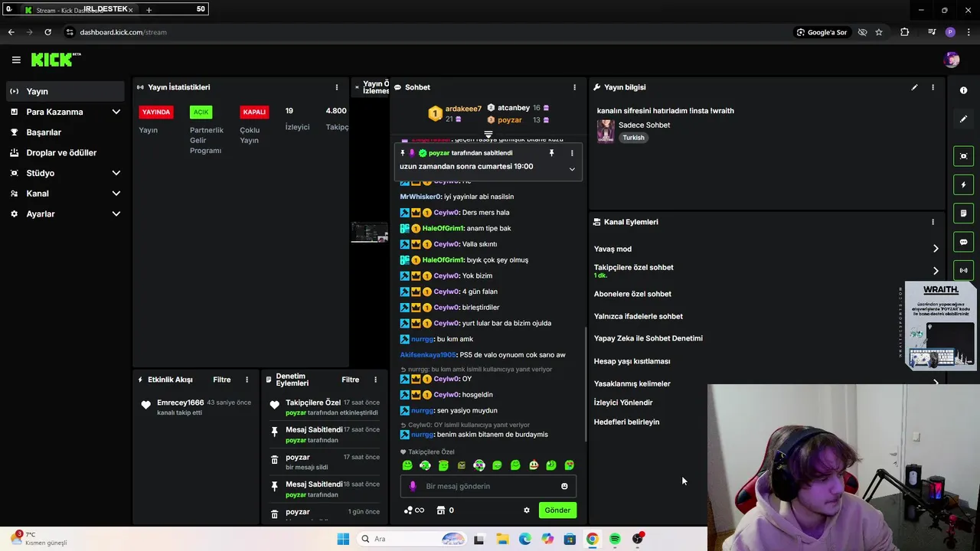Image resolution: width=980 pixels, height=551 pixels.
Task: Insert the first green smiley emote
Action: (407, 465)
